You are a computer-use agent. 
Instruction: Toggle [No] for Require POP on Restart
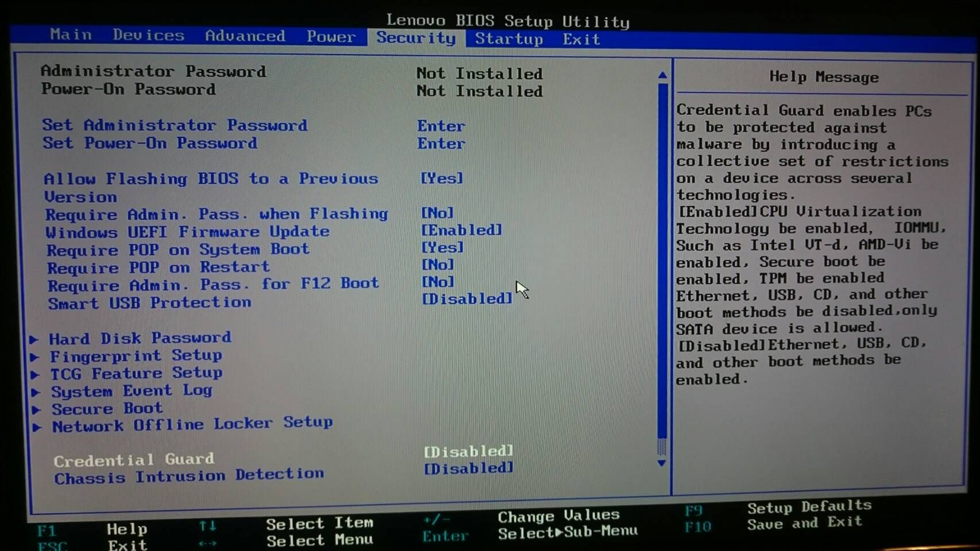(438, 265)
